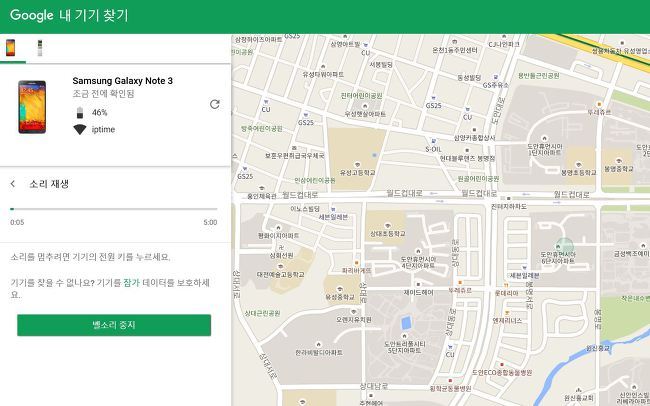This screenshot has width=650, height=406.
Task: Click the battery icon next to 46%
Action: coord(80,112)
